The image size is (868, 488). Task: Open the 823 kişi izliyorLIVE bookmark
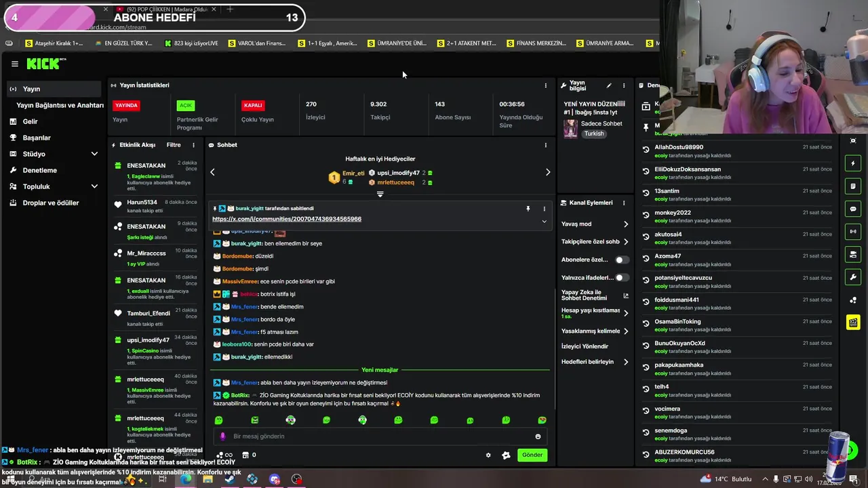pos(192,43)
